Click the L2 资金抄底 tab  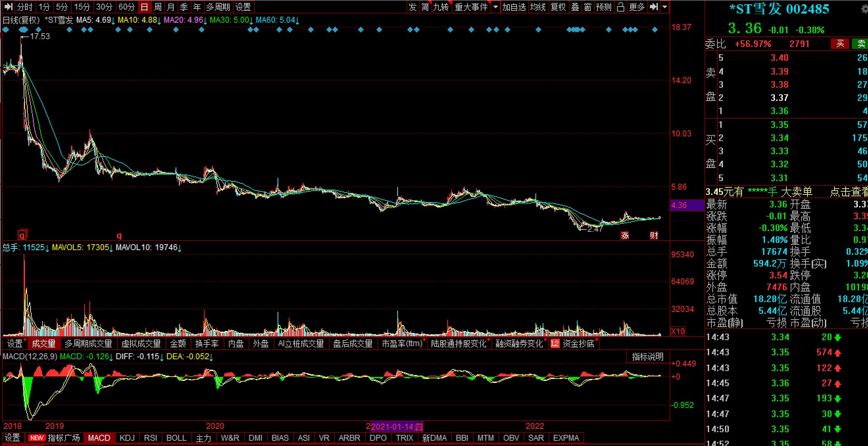[x=574, y=344]
